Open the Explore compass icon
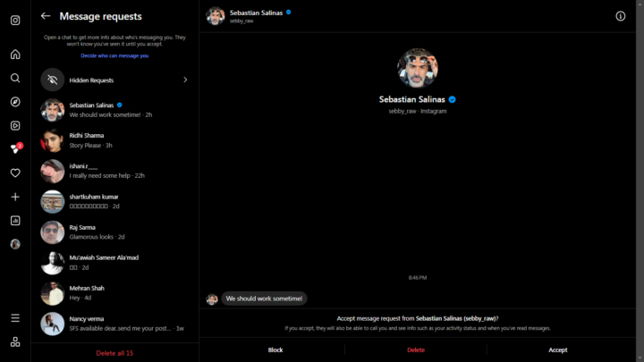Screen dimensions: 644x362 (15, 102)
